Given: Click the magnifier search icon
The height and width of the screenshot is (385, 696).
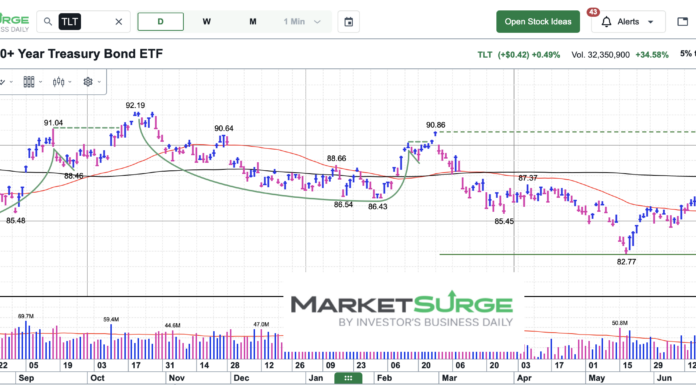Looking at the screenshot, I should click(x=48, y=22).
